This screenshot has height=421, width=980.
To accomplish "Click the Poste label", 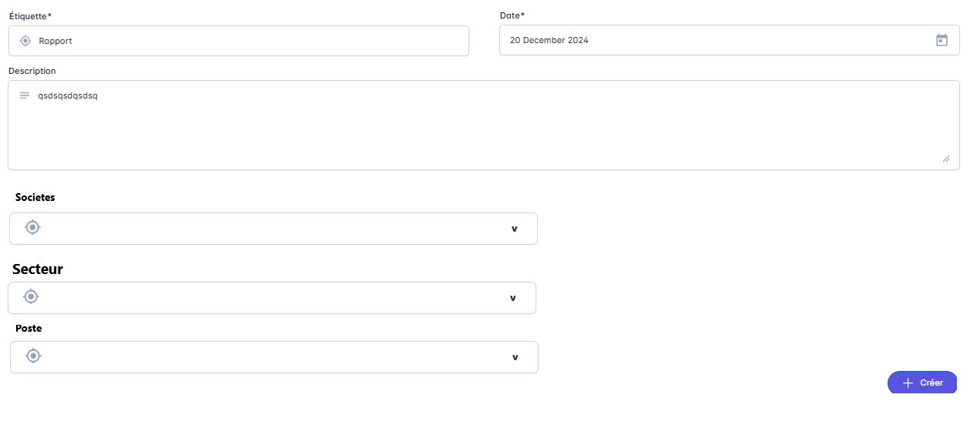I will [29, 328].
